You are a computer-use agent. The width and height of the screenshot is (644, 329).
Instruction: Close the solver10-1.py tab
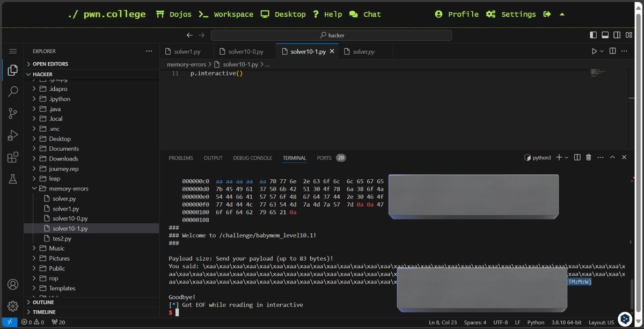coord(332,52)
